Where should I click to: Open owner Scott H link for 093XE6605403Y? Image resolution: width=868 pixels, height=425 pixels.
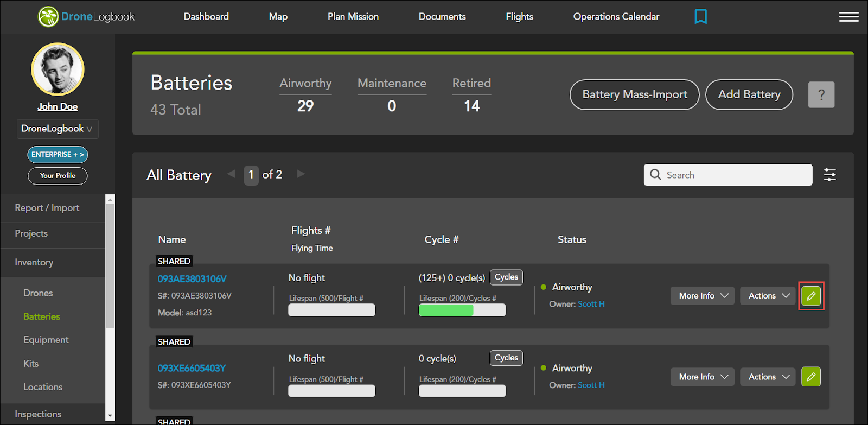(x=591, y=385)
